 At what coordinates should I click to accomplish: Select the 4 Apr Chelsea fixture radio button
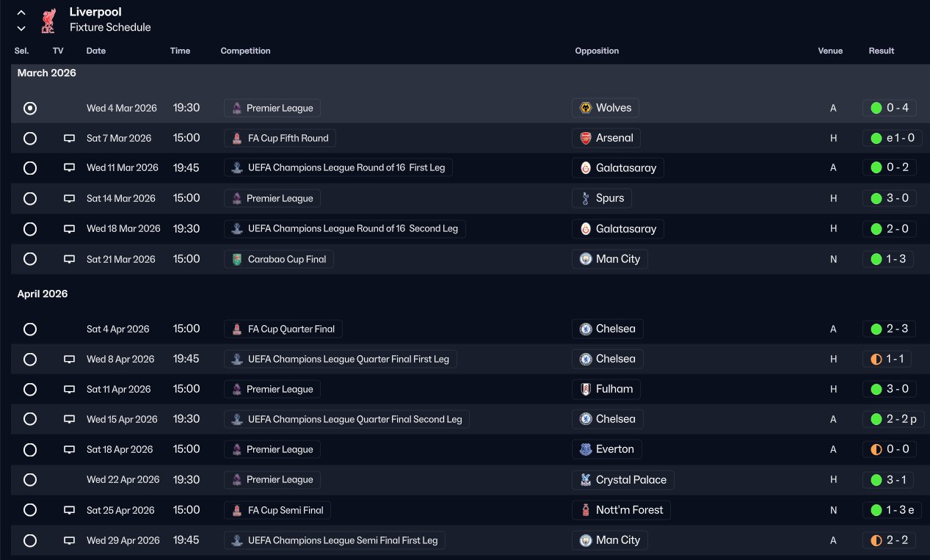(30, 329)
